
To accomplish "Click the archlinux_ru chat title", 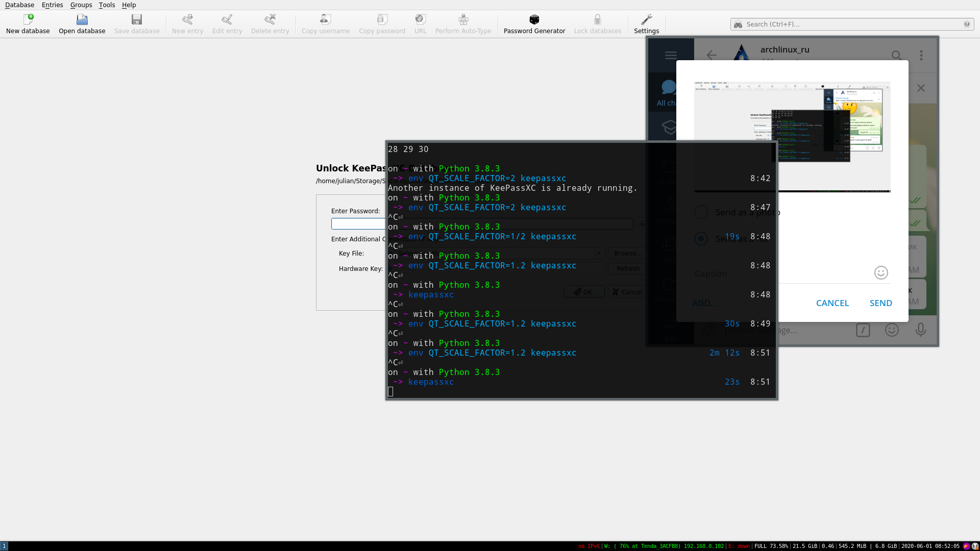I will 785,49.
